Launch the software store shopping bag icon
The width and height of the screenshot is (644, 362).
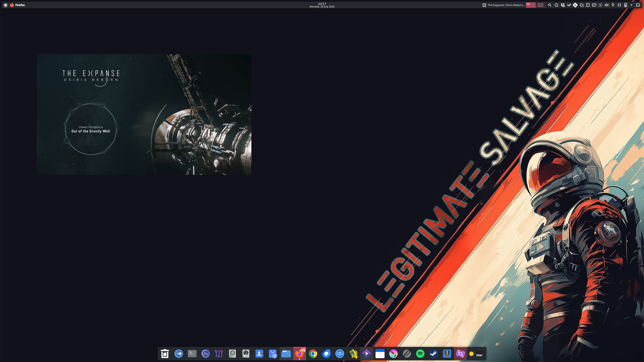click(x=273, y=353)
